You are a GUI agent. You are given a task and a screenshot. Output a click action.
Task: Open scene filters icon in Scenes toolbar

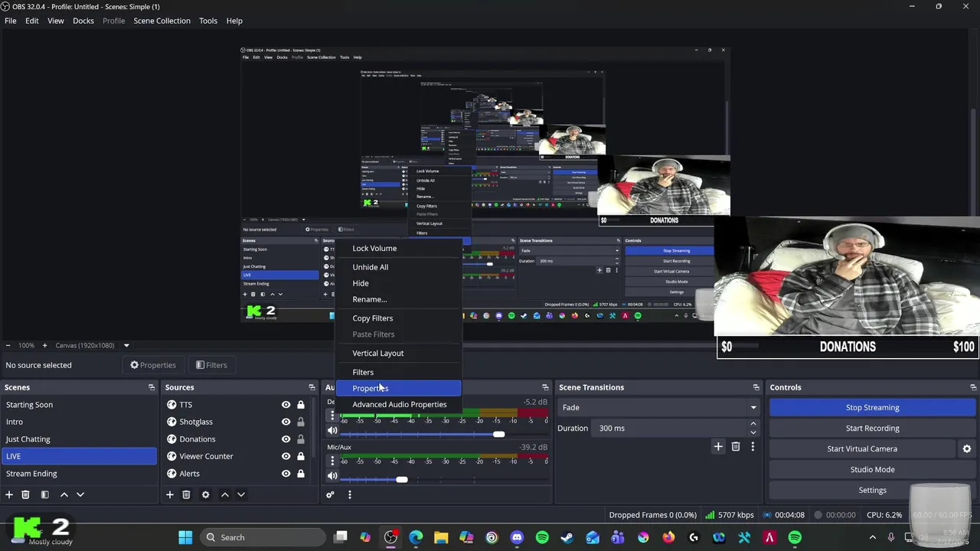click(x=44, y=494)
